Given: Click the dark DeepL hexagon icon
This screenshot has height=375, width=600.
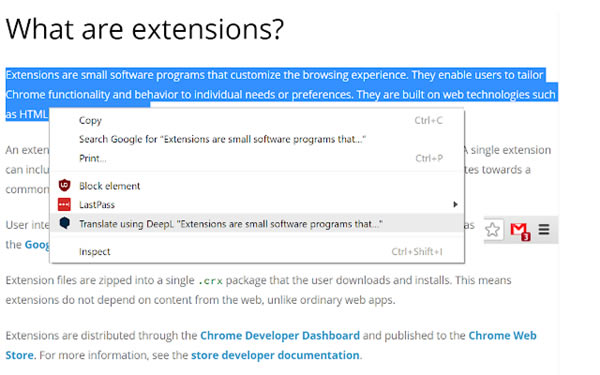Looking at the screenshot, I should [65, 223].
